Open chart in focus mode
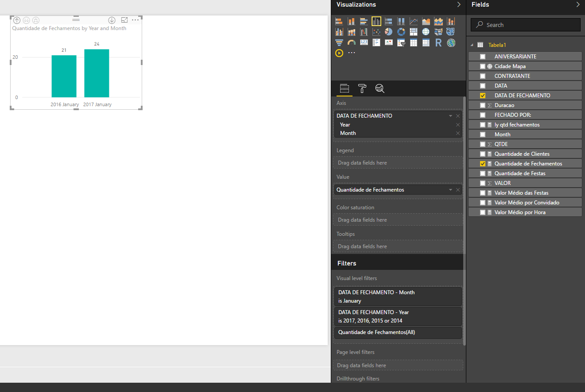This screenshot has width=585, height=392. [124, 20]
